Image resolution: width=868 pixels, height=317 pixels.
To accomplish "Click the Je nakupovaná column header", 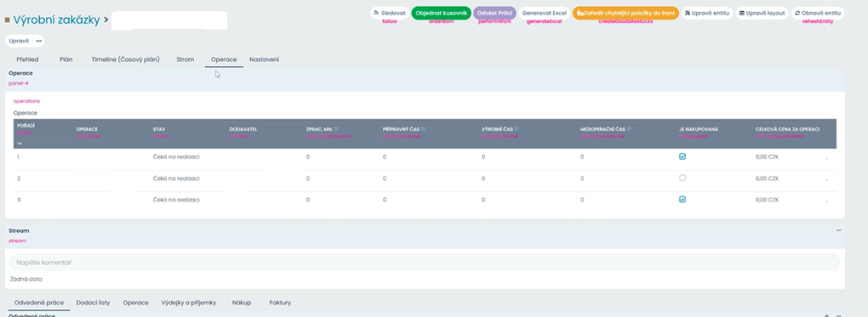I will [698, 129].
